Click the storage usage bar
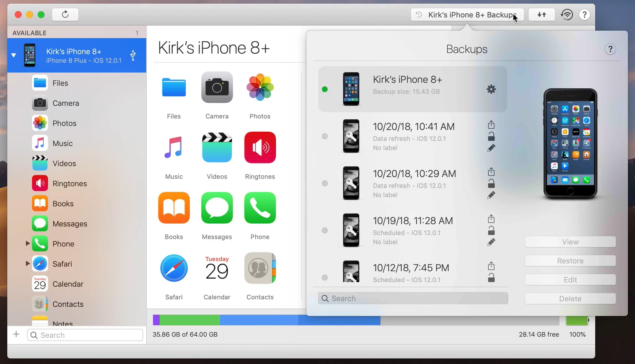The width and height of the screenshot is (635, 364). coord(356,320)
